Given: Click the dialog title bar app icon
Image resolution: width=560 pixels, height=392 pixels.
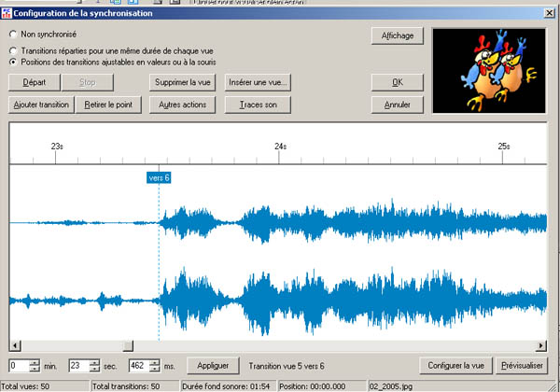Looking at the screenshot, I should [7, 13].
